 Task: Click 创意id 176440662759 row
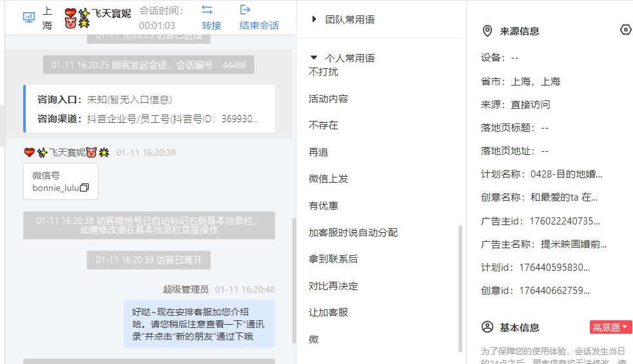tap(535, 290)
